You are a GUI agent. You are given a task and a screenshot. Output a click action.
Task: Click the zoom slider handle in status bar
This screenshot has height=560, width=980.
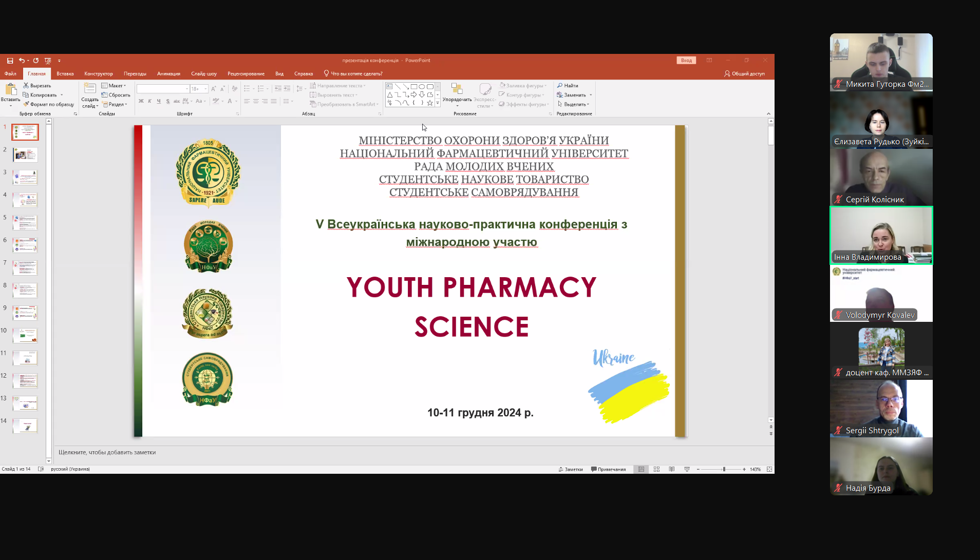point(724,469)
